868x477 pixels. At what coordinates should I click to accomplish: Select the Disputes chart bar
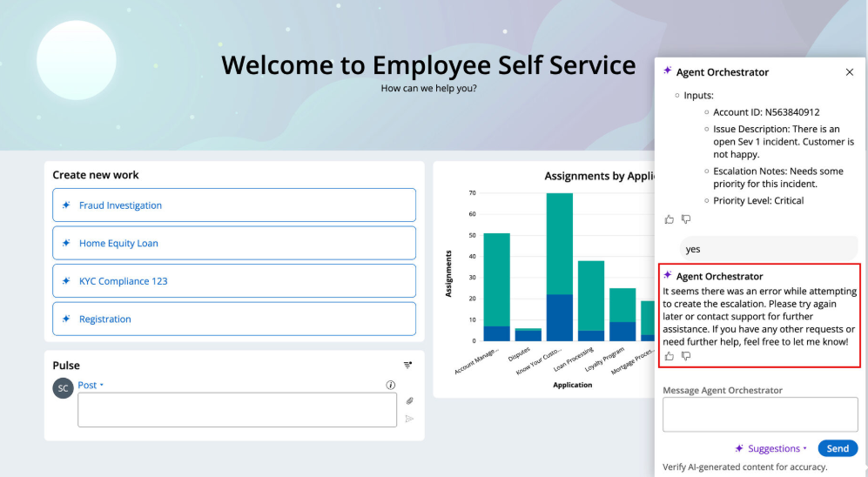pos(528,335)
